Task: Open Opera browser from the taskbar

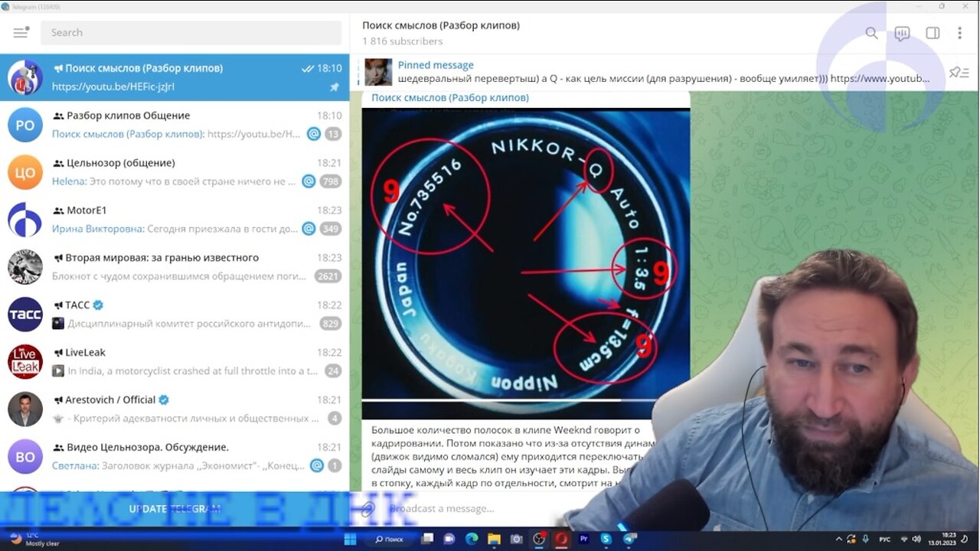Action: (x=562, y=539)
